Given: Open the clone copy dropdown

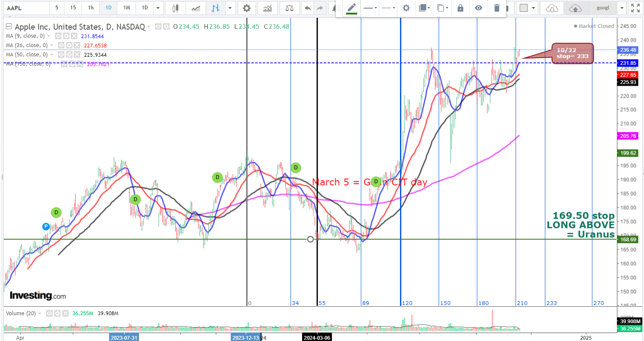Looking at the screenshot, I should coord(442,8).
